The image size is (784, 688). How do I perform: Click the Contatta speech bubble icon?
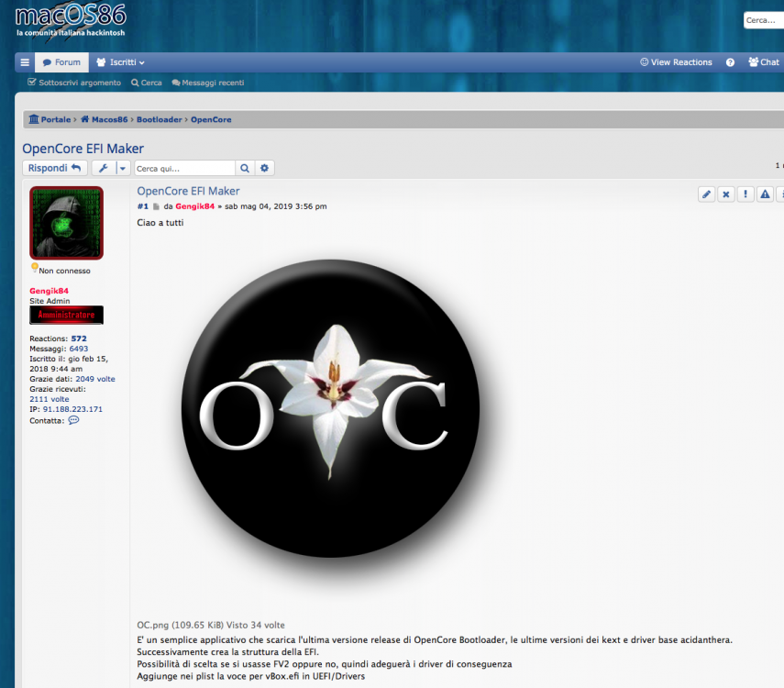pos(73,420)
